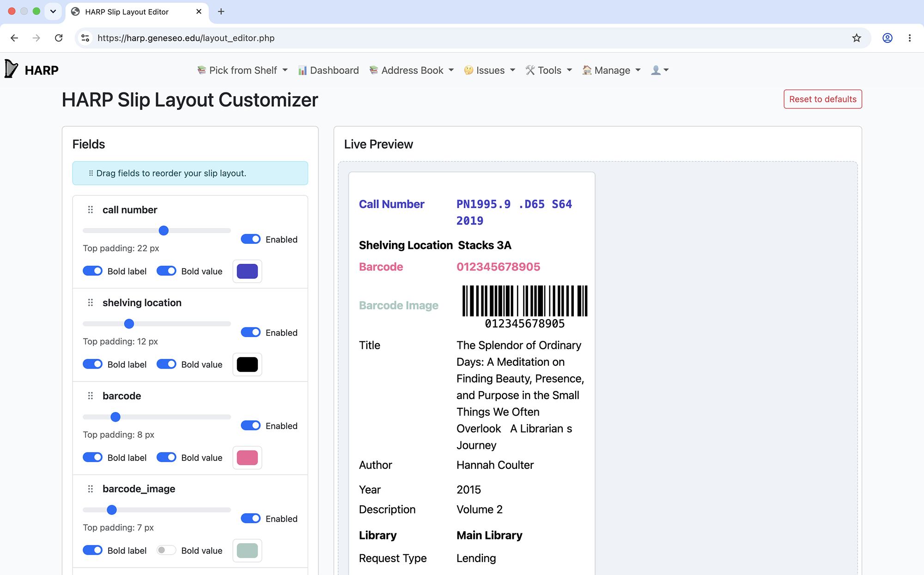Click the HARP harp logo icon
Screen dimensions: 924x575
coord(11,69)
